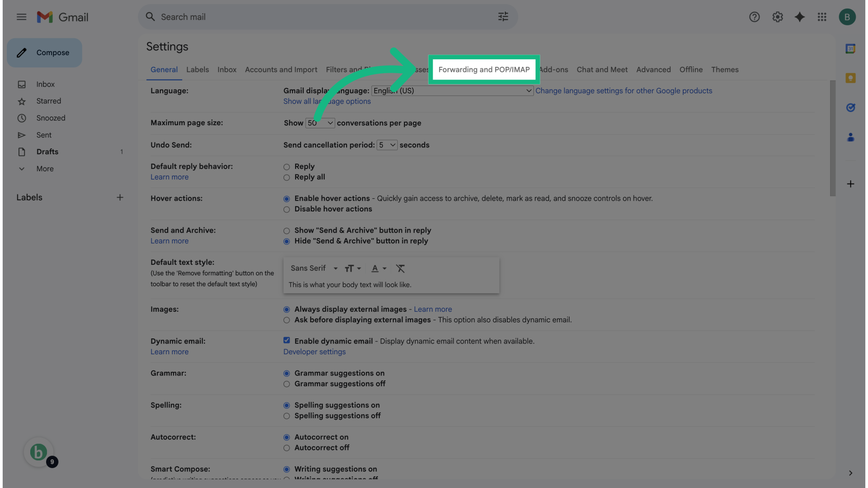Open Gmail display language dropdown
The height and width of the screenshot is (488, 868).
pos(452,91)
